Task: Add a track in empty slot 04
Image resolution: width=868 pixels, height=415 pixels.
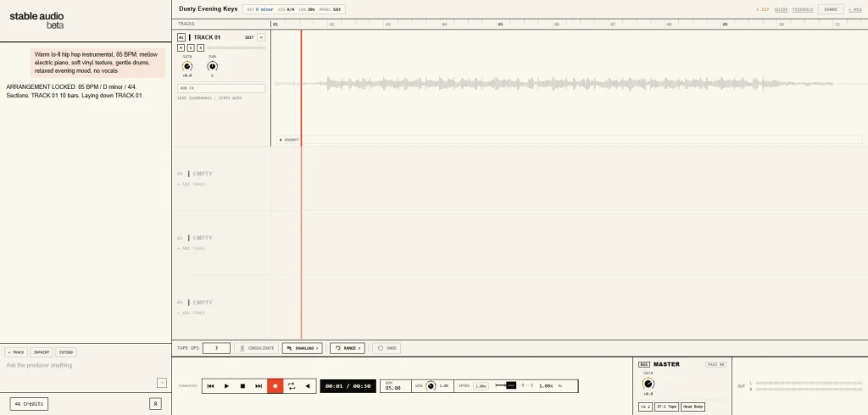Action: 192,313
